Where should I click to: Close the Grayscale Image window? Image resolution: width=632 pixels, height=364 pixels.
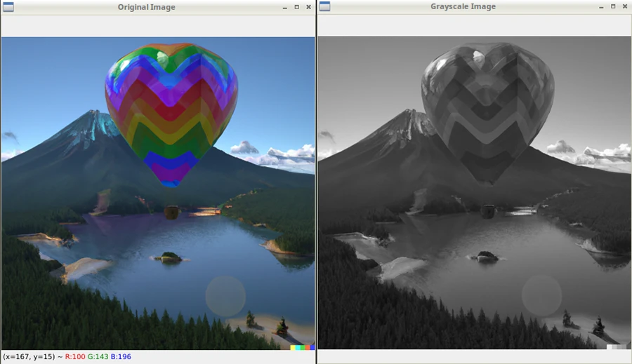[x=625, y=6]
